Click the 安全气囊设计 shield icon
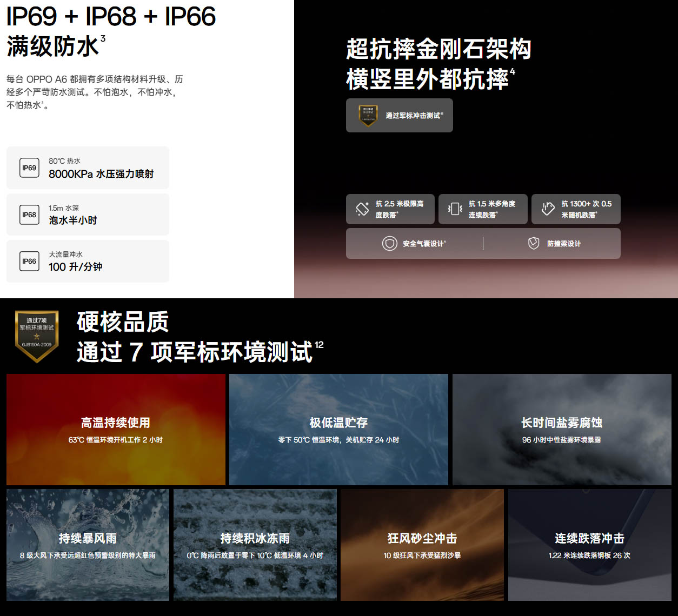Image resolution: width=678 pixels, height=616 pixels. (389, 244)
